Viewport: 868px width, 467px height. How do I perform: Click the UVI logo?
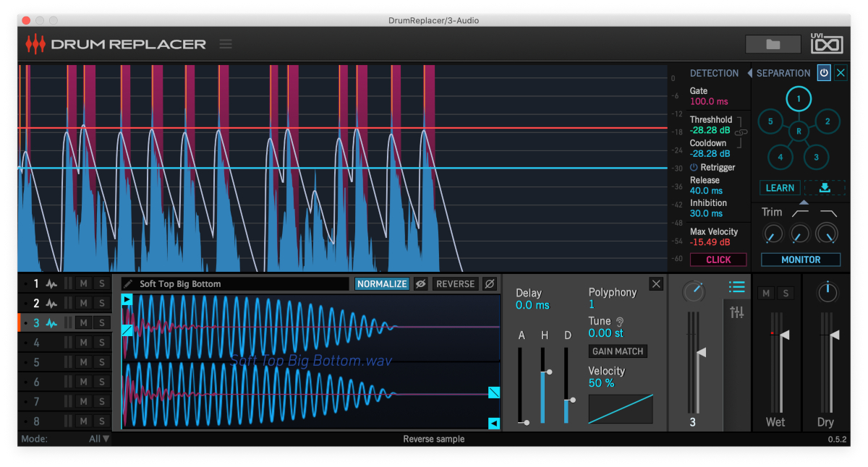(827, 43)
